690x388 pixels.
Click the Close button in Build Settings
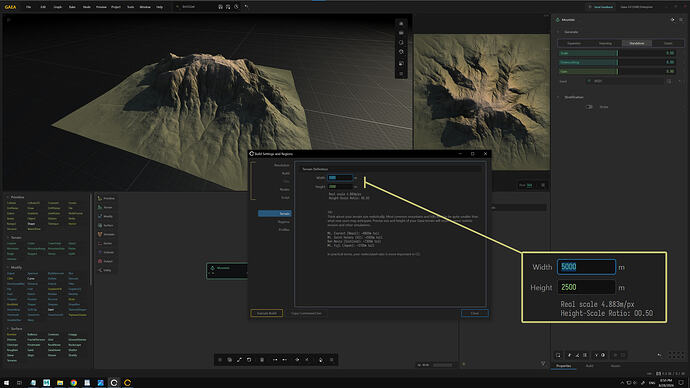(x=475, y=313)
